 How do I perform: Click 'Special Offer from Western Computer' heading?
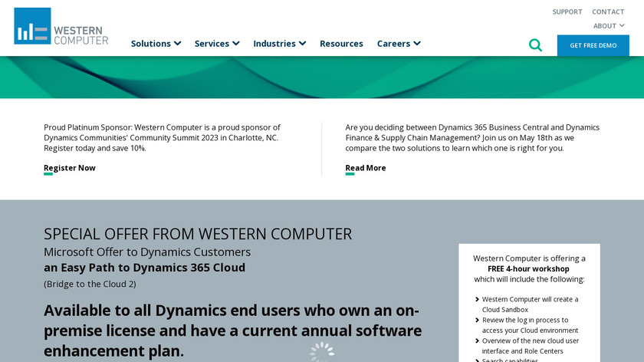[198, 234]
